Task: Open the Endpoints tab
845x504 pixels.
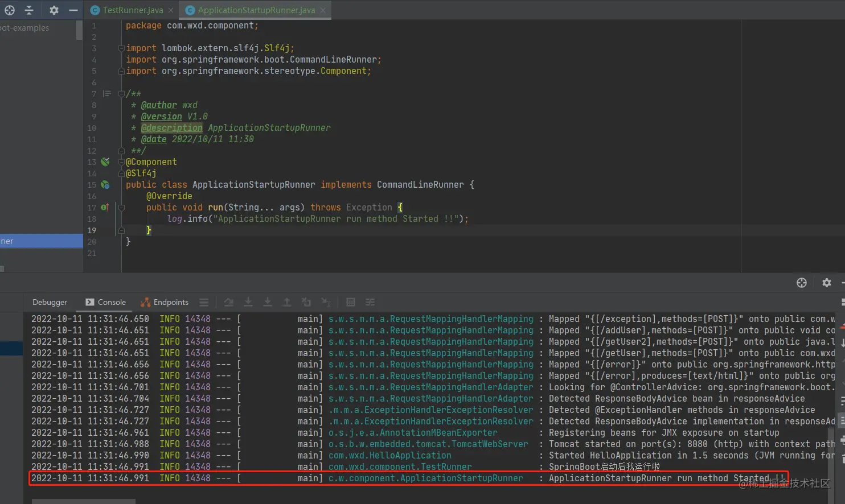Action: [165, 302]
